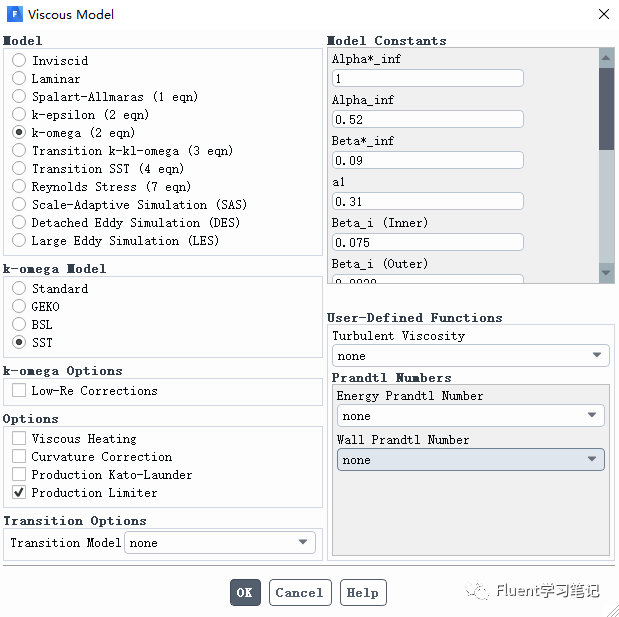The image size is (619, 617).
Task: Select Large Eddy Simulation (LES) option
Action: click(19, 241)
